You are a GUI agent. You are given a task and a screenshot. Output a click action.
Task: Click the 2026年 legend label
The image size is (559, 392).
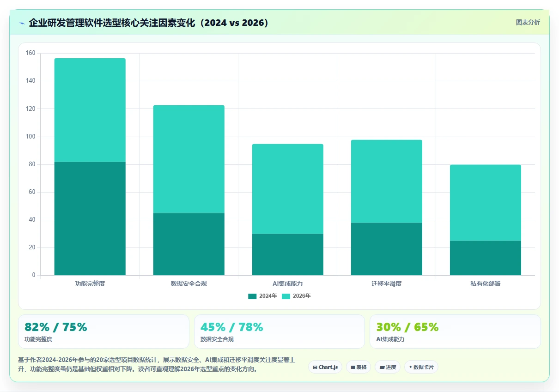coord(302,296)
